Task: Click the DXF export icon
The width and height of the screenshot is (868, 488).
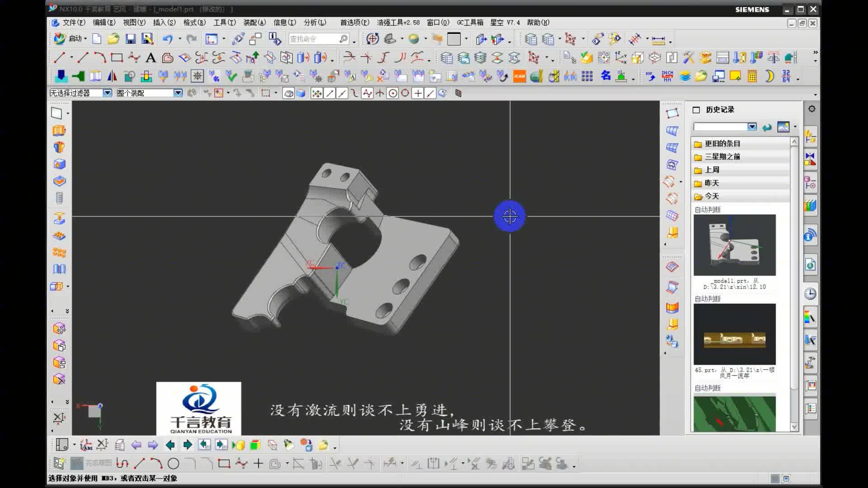Action: pos(651,76)
